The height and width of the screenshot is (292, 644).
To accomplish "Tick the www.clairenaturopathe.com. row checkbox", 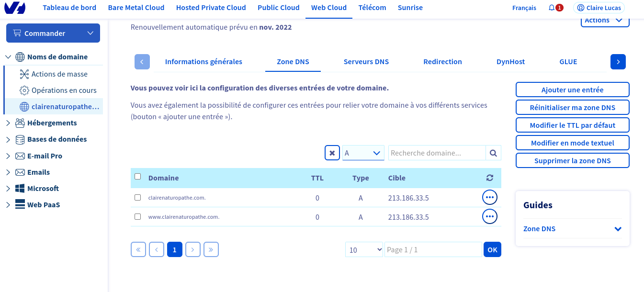I will pyautogui.click(x=138, y=217).
